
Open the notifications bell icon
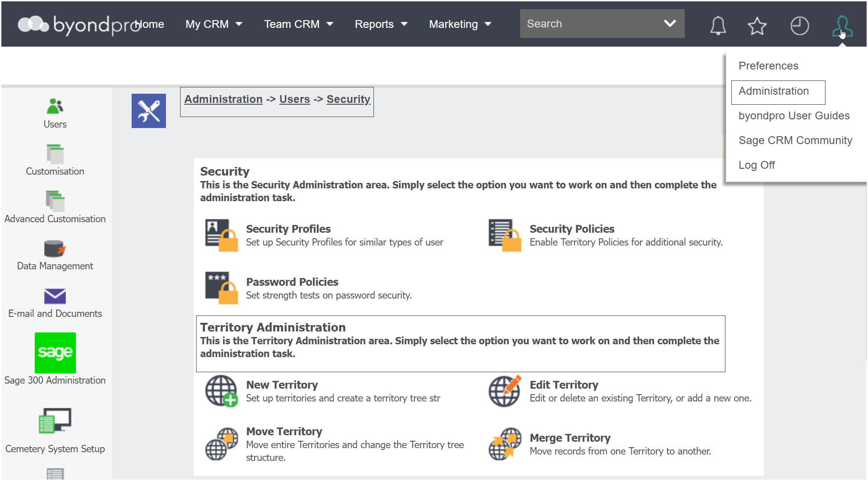[718, 25]
